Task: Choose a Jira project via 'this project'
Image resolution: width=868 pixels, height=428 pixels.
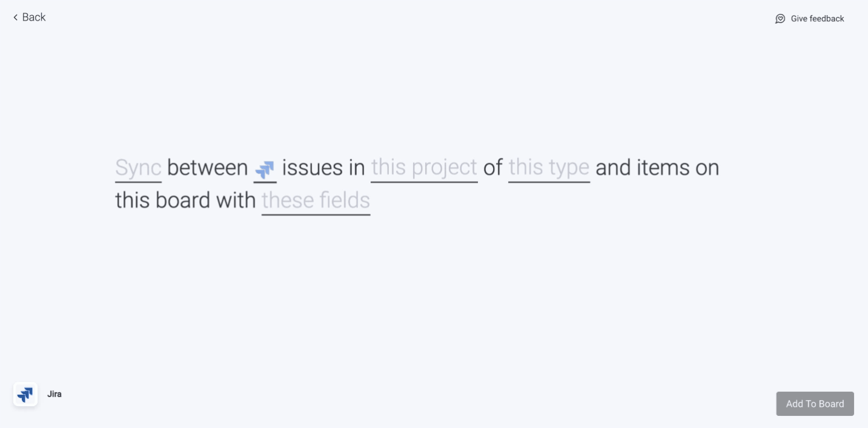Action: (x=424, y=168)
